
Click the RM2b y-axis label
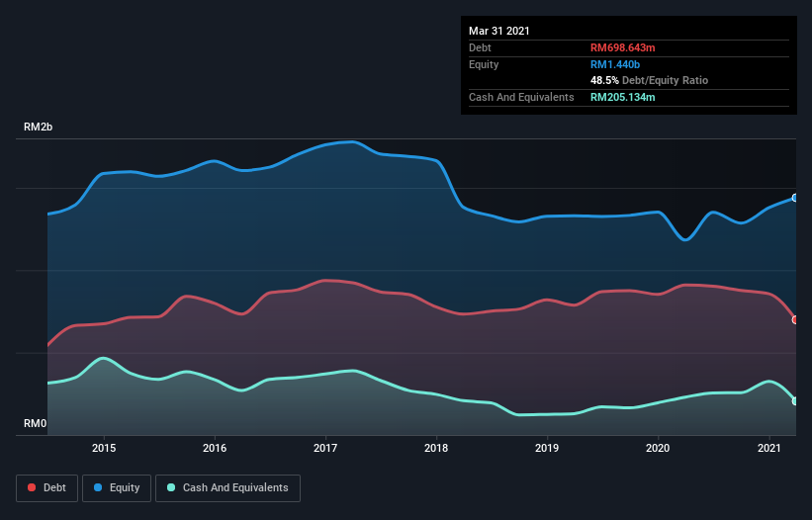click(x=39, y=128)
